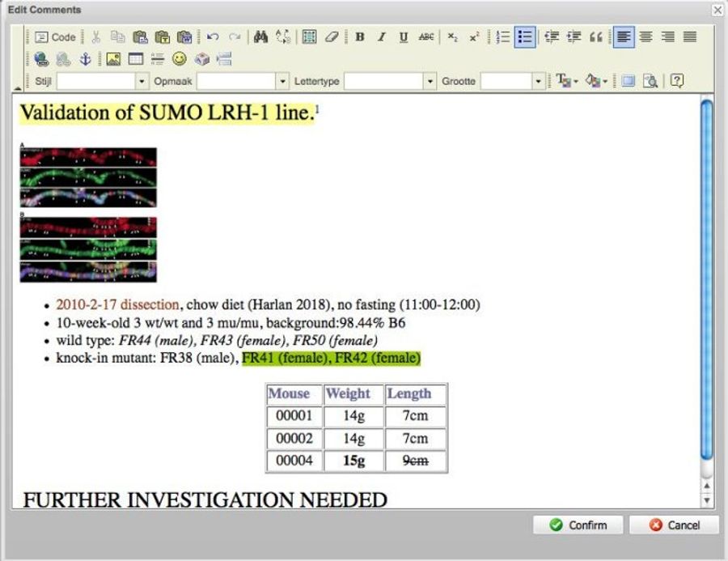Toggle bold formatting
The image size is (728, 561).
tap(359, 36)
